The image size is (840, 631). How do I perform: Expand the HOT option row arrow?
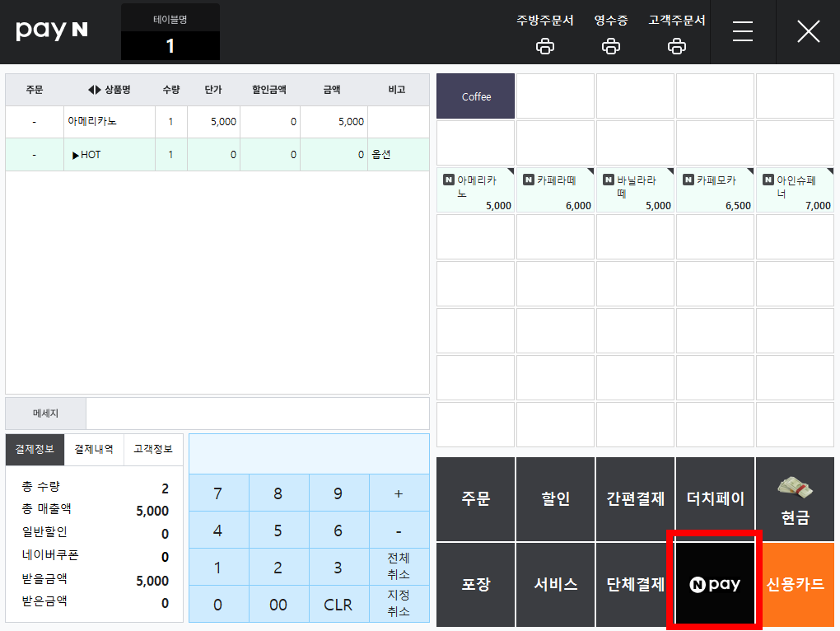[76, 155]
